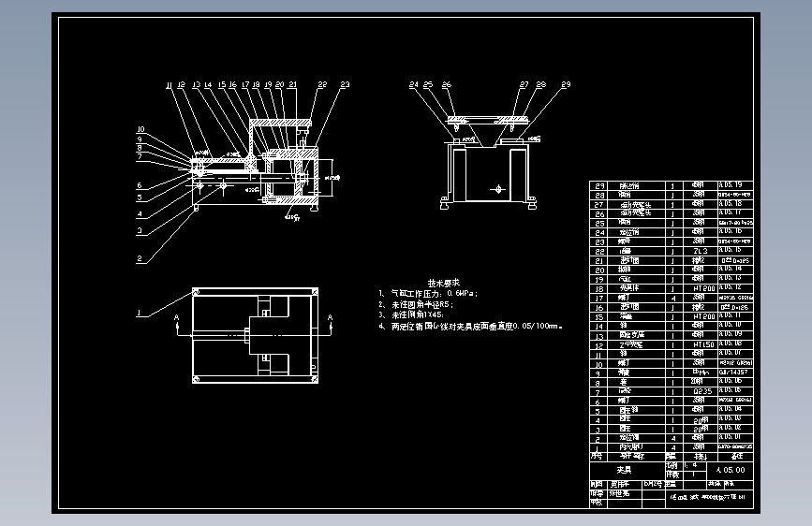
Task: Click HT200 material cell in row 15
Action: click(701, 316)
